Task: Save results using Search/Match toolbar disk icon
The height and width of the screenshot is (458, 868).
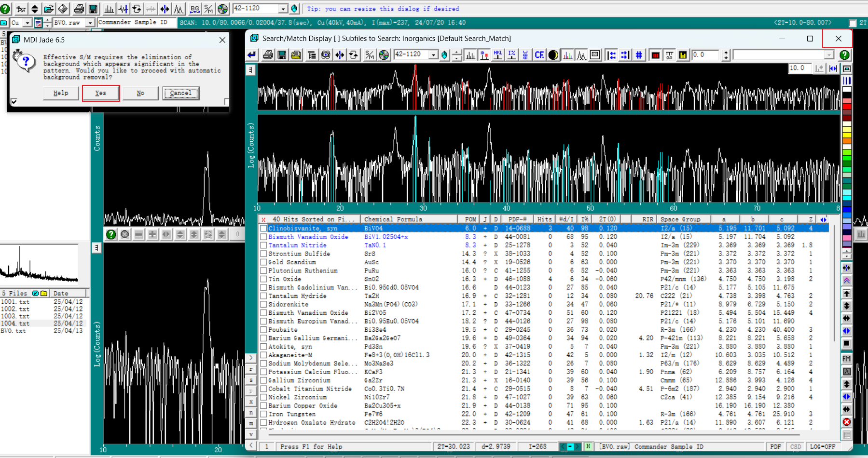Action: 282,55
